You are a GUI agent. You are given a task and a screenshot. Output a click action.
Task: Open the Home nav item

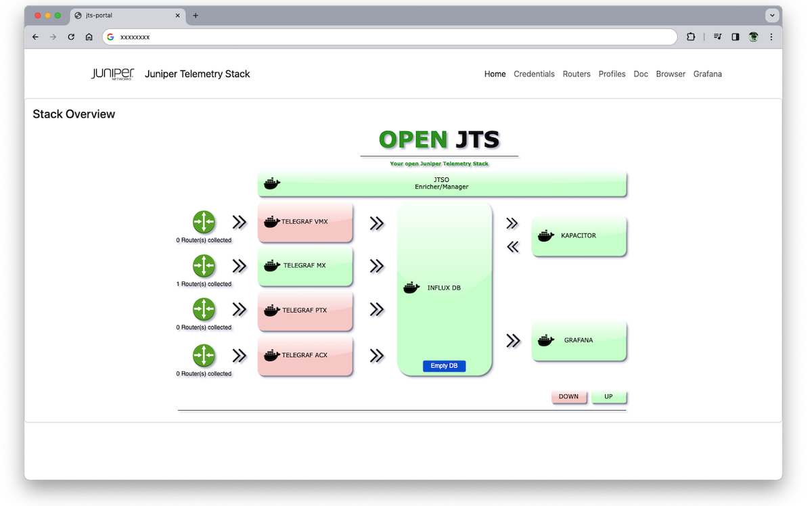(495, 74)
